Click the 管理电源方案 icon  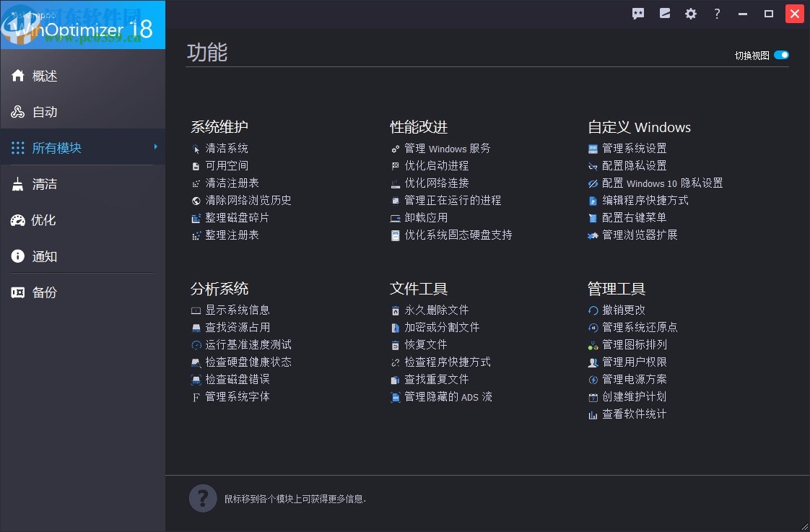click(593, 379)
